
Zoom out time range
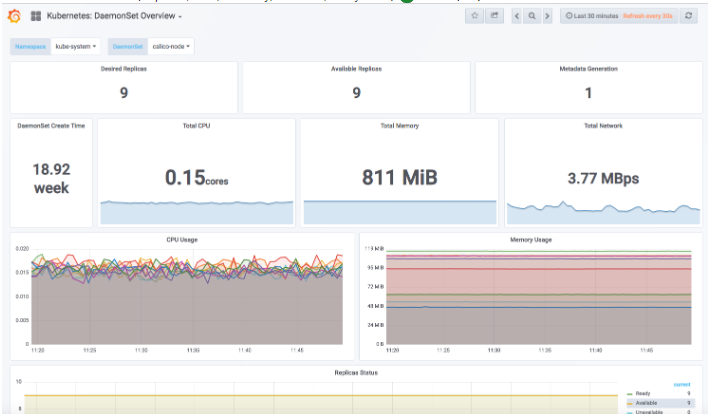[532, 16]
